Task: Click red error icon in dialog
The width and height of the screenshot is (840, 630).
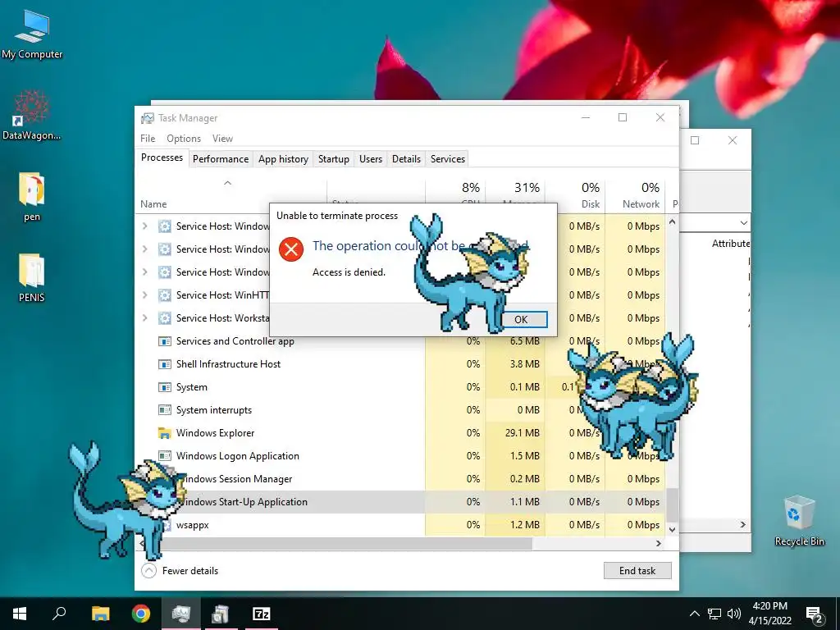Action: [x=291, y=249]
